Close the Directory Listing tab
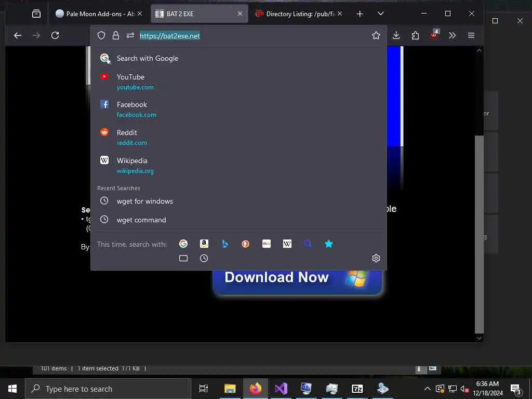Screen dimensions: 532x399 click(x=340, y=14)
